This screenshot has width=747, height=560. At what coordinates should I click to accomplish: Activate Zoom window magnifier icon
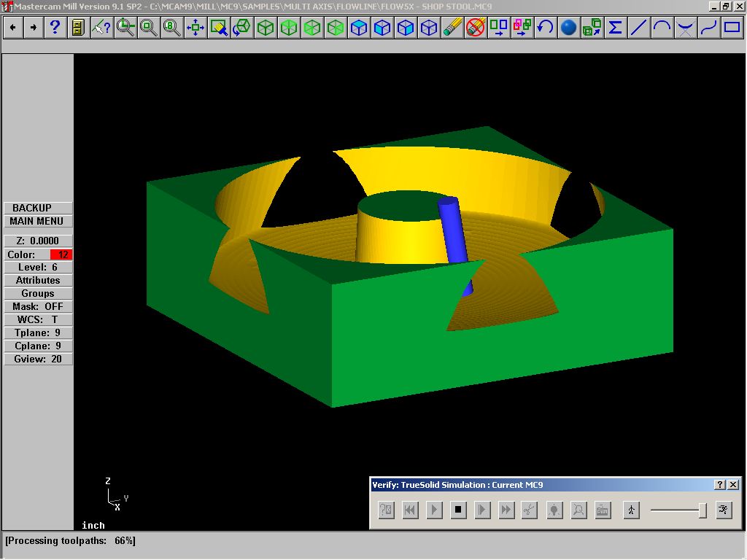tap(125, 28)
